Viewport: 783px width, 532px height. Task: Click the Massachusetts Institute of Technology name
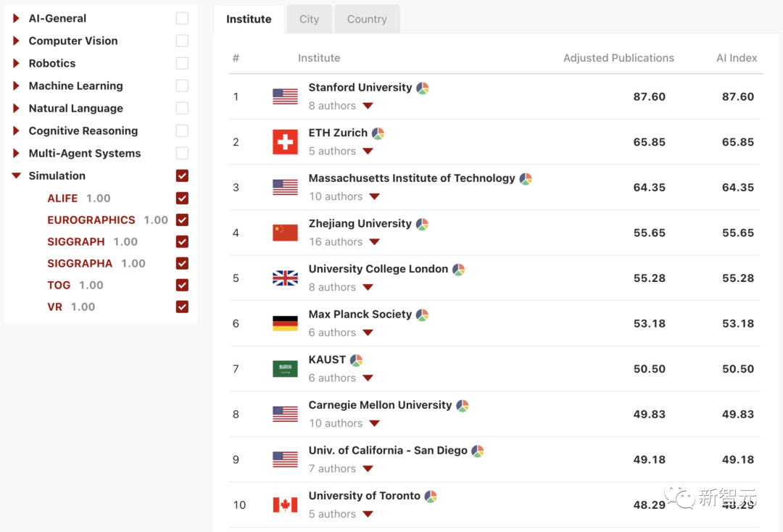point(411,178)
